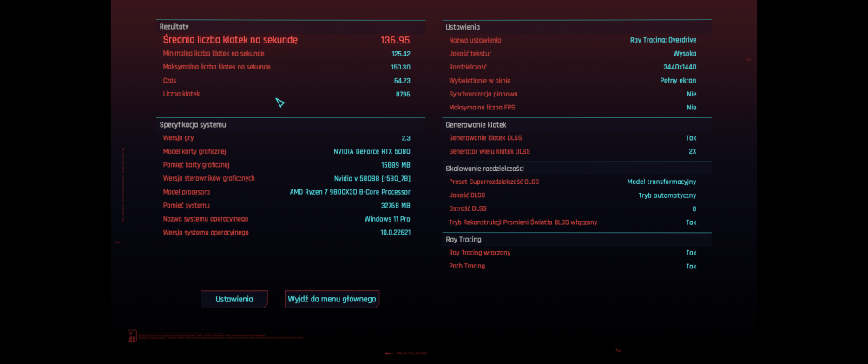Click the Ustawienia section header on right
The width and height of the screenshot is (868, 364).
463,27
